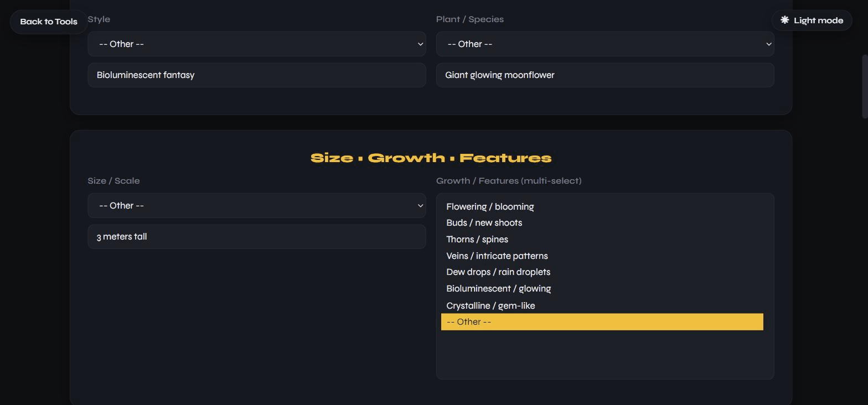The width and height of the screenshot is (868, 405).
Task: Open the Style dropdown
Action: pyautogui.click(x=257, y=44)
